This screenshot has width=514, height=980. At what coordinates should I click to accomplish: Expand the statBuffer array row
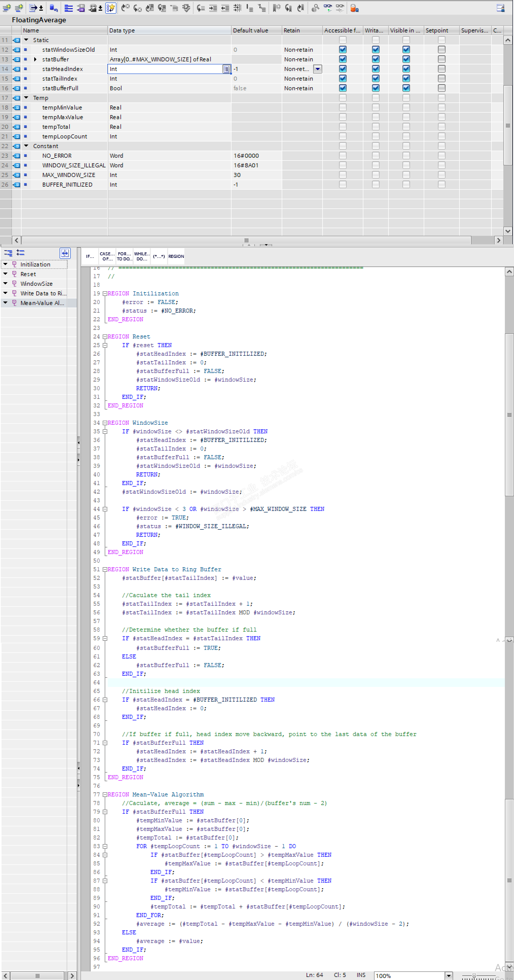coord(36,59)
